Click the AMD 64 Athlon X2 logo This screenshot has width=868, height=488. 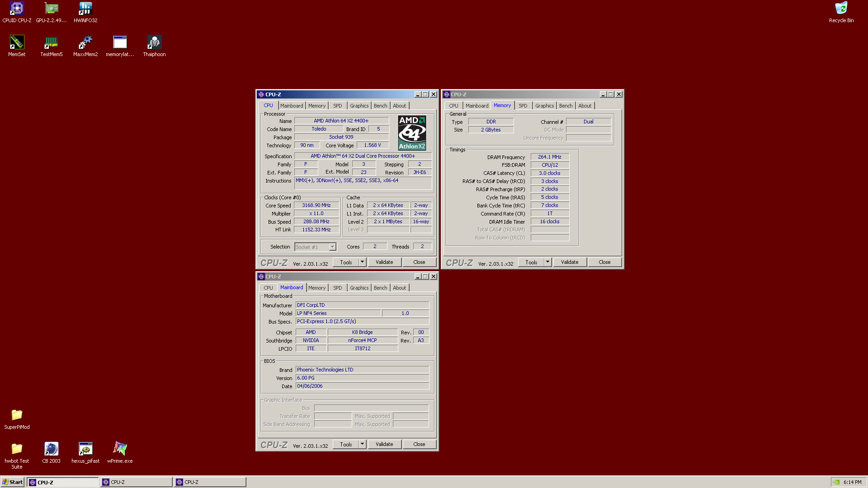tap(412, 133)
